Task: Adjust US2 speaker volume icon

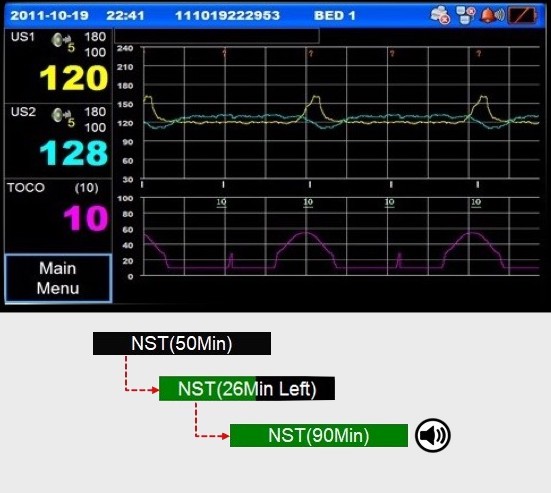Action: (x=63, y=117)
